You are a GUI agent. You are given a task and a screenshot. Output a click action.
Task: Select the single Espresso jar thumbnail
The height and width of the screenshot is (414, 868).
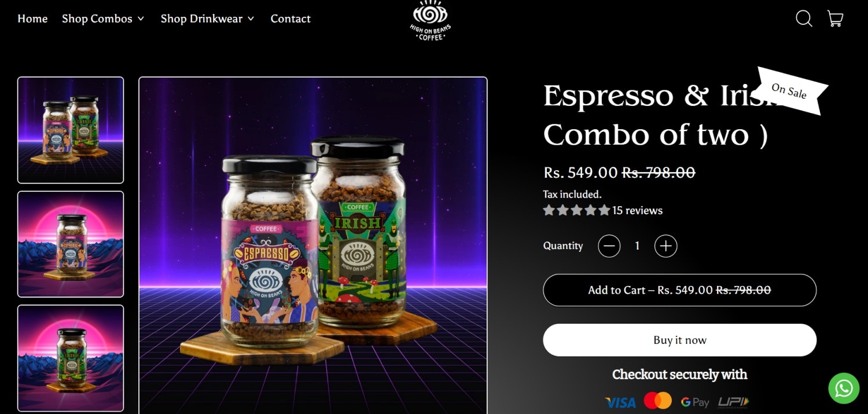pos(71,244)
